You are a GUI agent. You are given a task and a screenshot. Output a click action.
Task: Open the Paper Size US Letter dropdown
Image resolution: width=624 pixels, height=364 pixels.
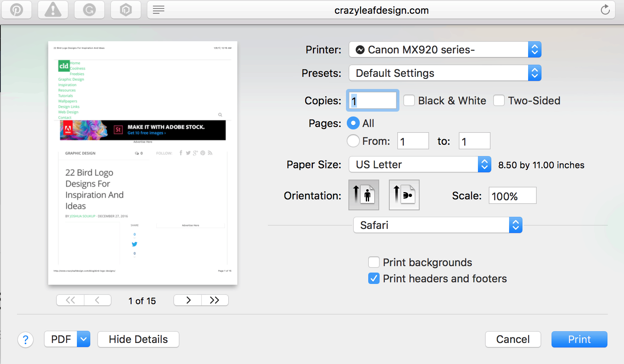click(420, 165)
